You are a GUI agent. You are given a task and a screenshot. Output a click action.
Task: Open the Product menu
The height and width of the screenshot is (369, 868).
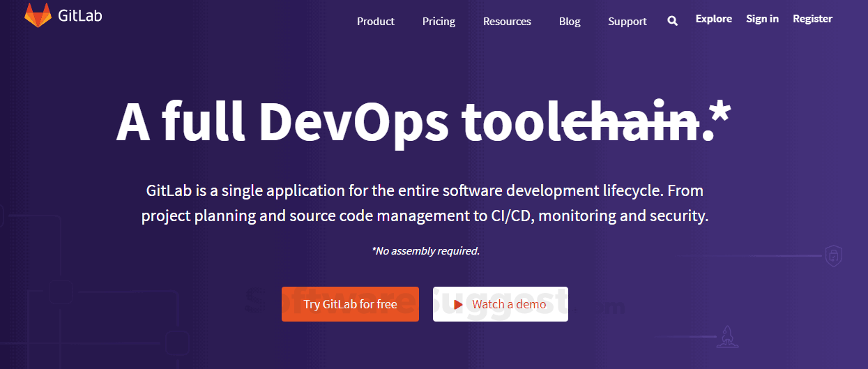point(376,22)
